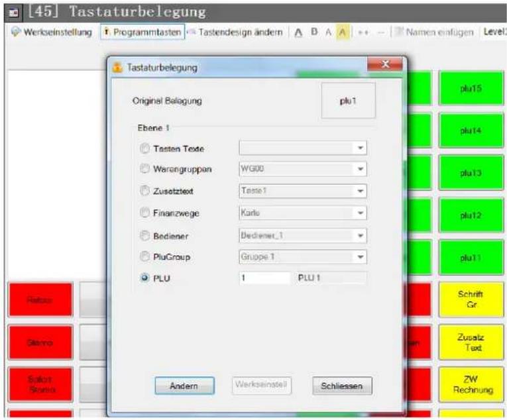Click the ++ increase icon in toolbar
This screenshot has height=420, width=507.
pyautogui.click(x=363, y=32)
